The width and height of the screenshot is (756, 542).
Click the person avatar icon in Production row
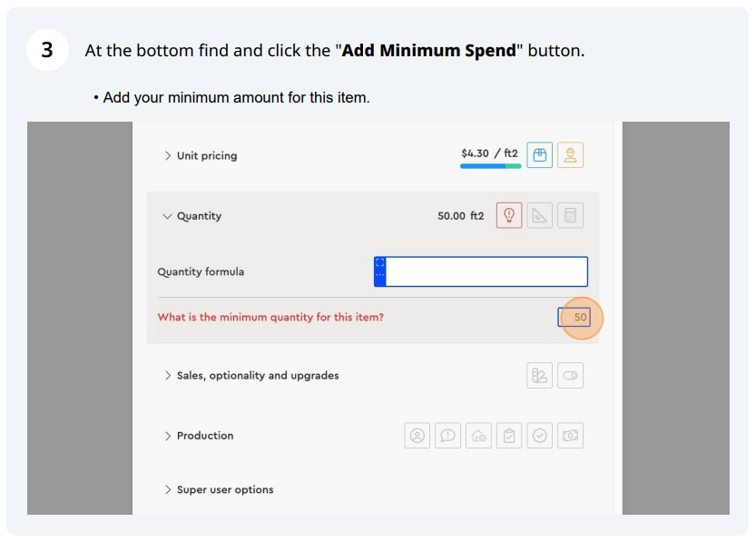point(417,436)
